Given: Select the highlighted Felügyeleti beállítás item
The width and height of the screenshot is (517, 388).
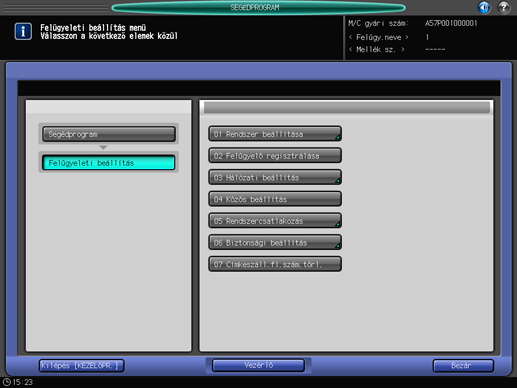Looking at the screenshot, I should click(109, 163).
